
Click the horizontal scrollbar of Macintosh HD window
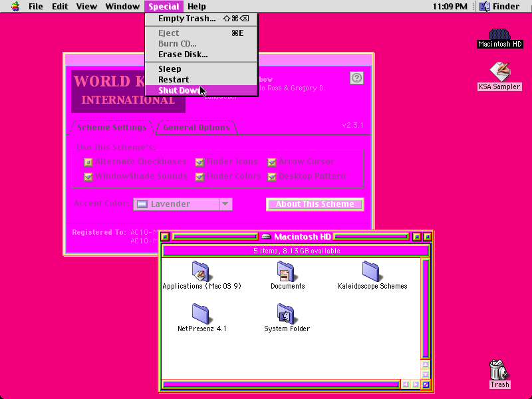pos(281,384)
